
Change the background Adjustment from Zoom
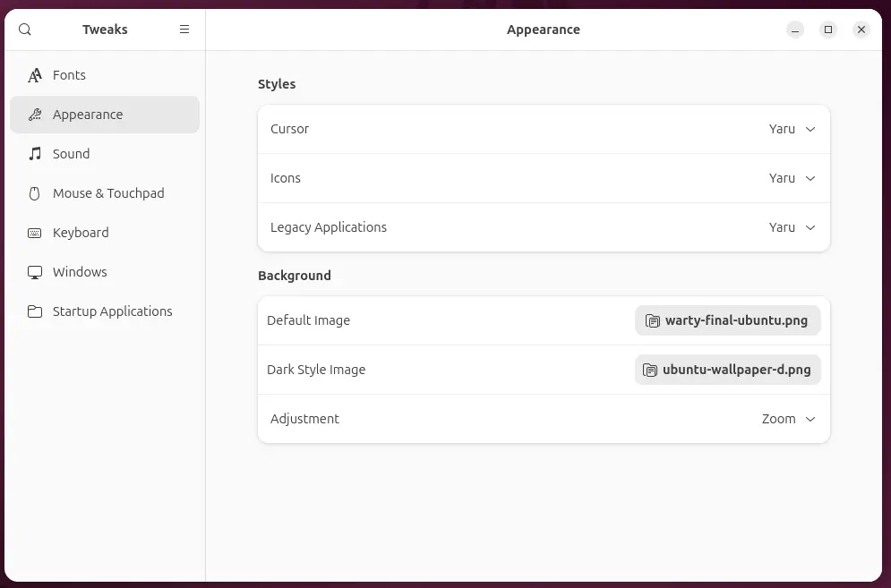click(x=788, y=419)
